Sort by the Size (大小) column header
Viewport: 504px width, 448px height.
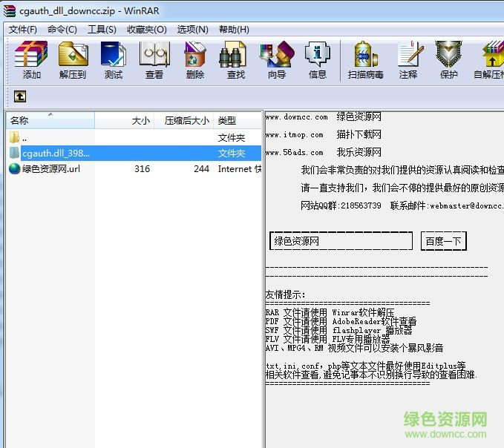(125, 120)
